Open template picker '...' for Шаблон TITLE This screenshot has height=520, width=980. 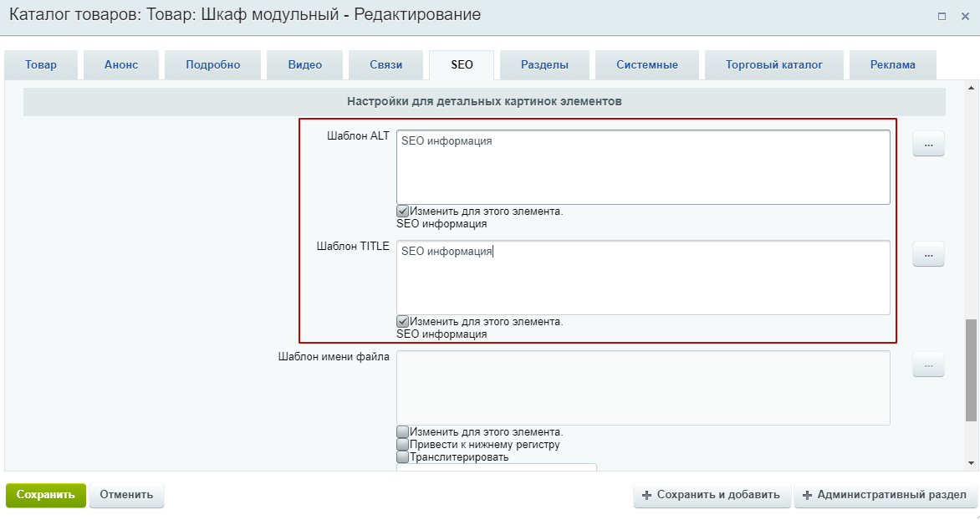928,254
